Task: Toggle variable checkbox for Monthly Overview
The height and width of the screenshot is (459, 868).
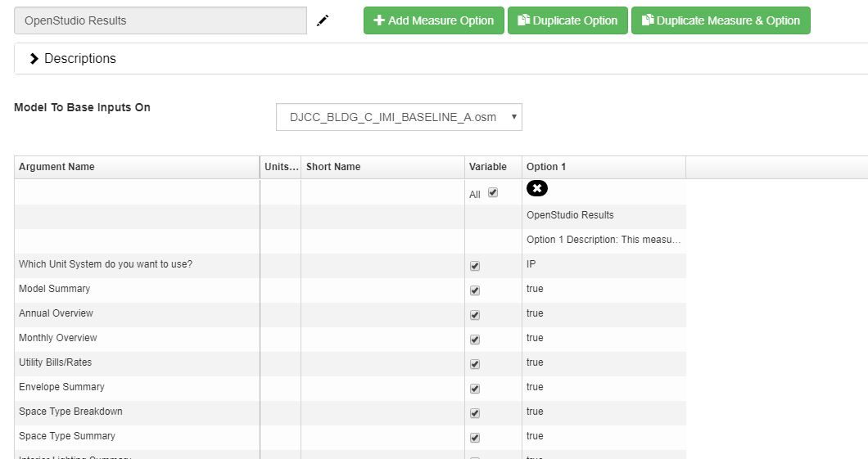Action: click(x=475, y=340)
